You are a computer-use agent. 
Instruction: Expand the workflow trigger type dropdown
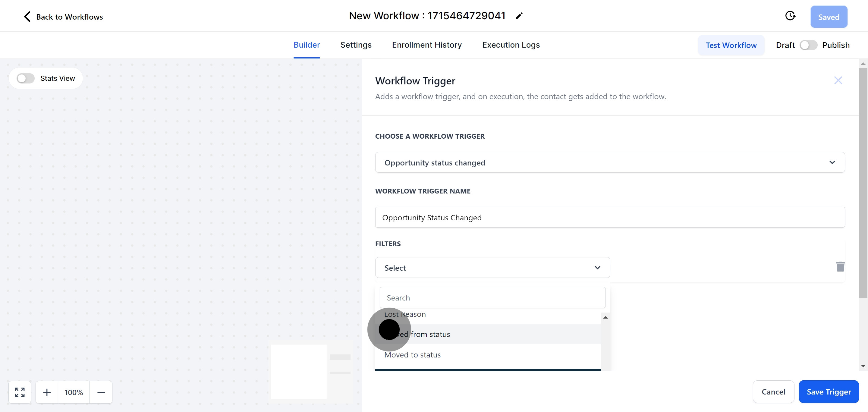tap(832, 162)
